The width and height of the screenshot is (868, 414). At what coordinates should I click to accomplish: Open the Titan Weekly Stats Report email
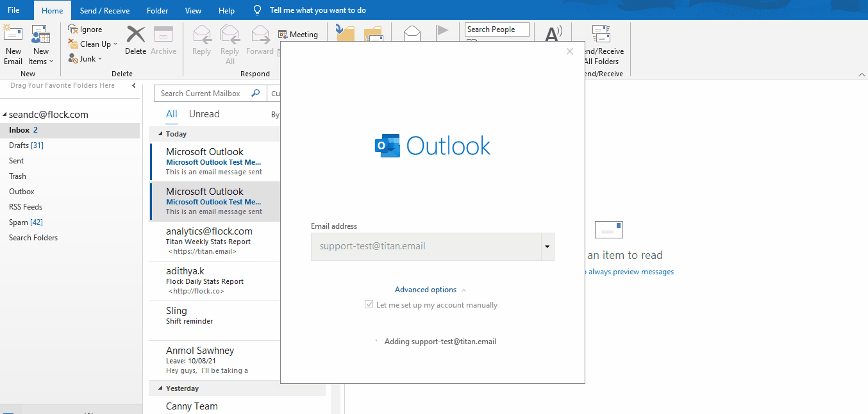[215, 242]
